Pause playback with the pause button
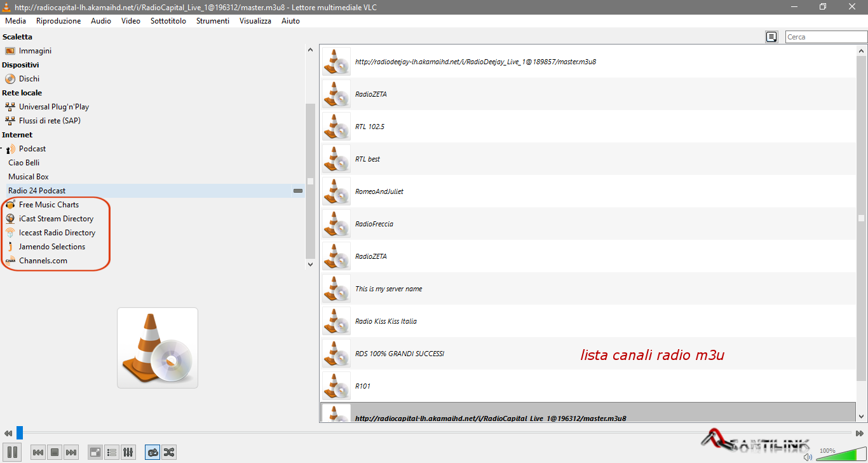868x463 pixels. pos(13,452)
